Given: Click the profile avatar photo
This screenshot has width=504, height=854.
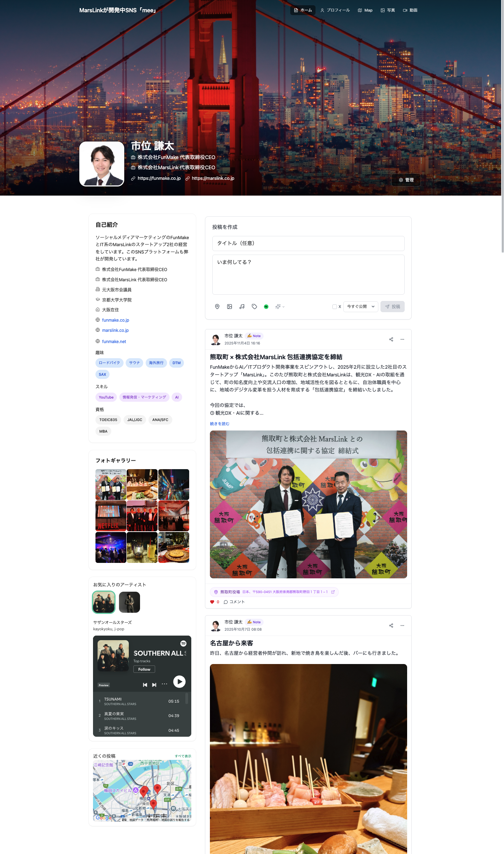Looking at the screenshot, I should (x=102, y=164).
